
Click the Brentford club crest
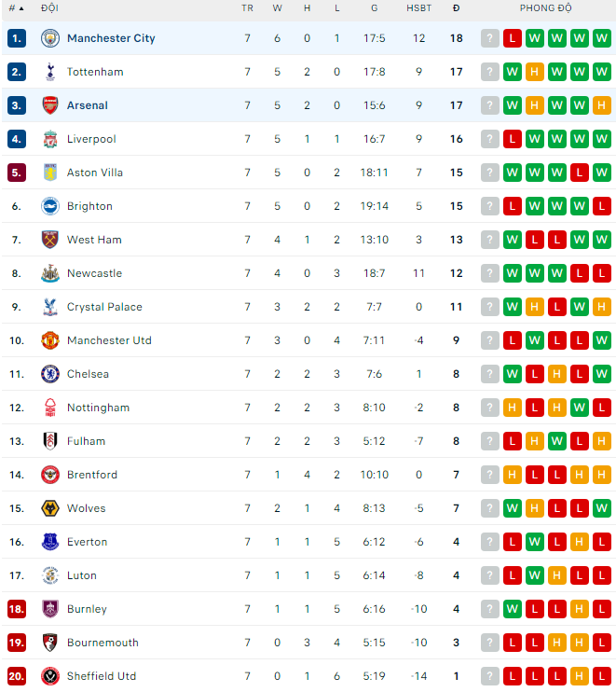click(49, 475)
